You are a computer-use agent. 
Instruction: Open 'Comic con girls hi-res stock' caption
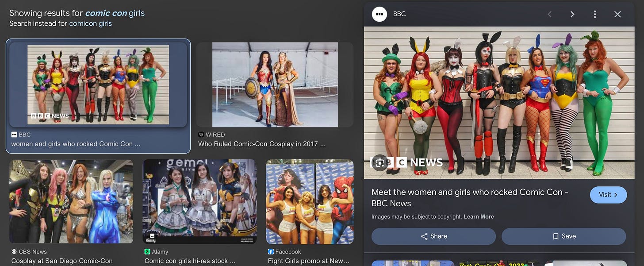point(190,261)
